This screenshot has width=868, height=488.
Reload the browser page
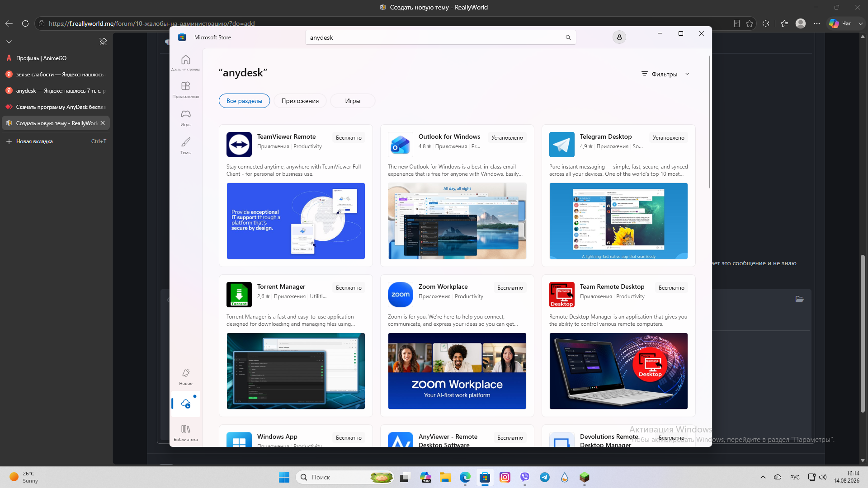[x=25, y=23]
